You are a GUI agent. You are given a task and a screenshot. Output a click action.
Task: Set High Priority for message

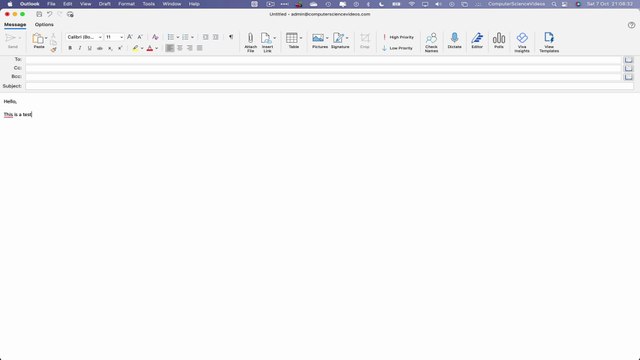click(x=398, y=37)
